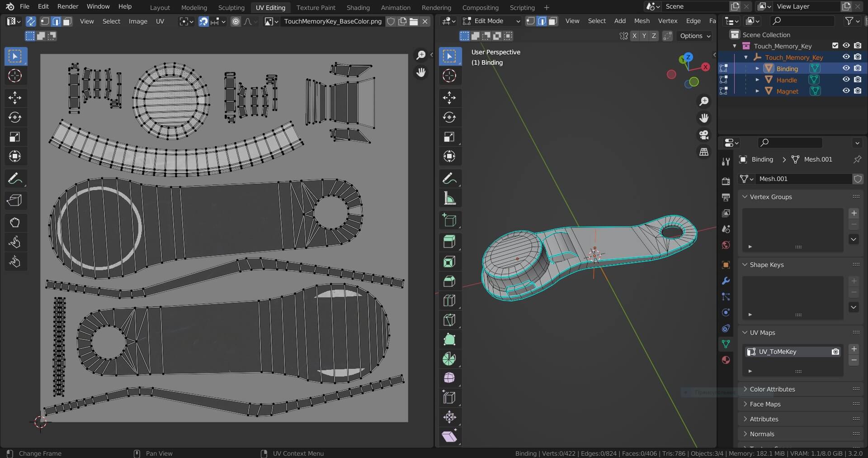Select the Rip Region tool in UV editor
The image size is (868, 458).
click(x=15, y=200)
